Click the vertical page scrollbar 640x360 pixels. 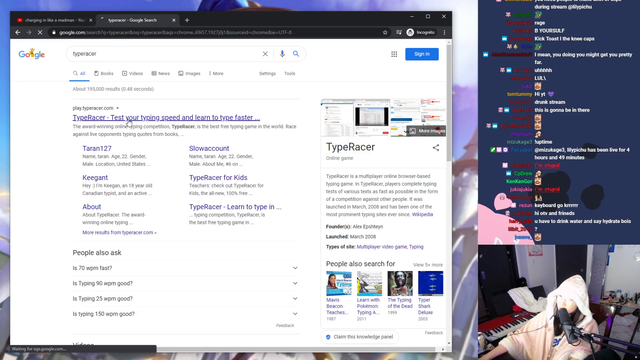(x=449, y=102)
